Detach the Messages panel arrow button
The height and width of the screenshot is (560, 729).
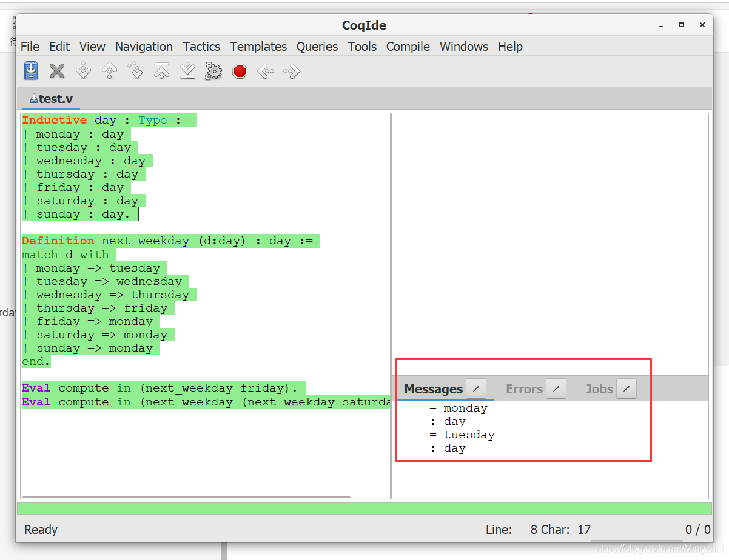point(476,388)
